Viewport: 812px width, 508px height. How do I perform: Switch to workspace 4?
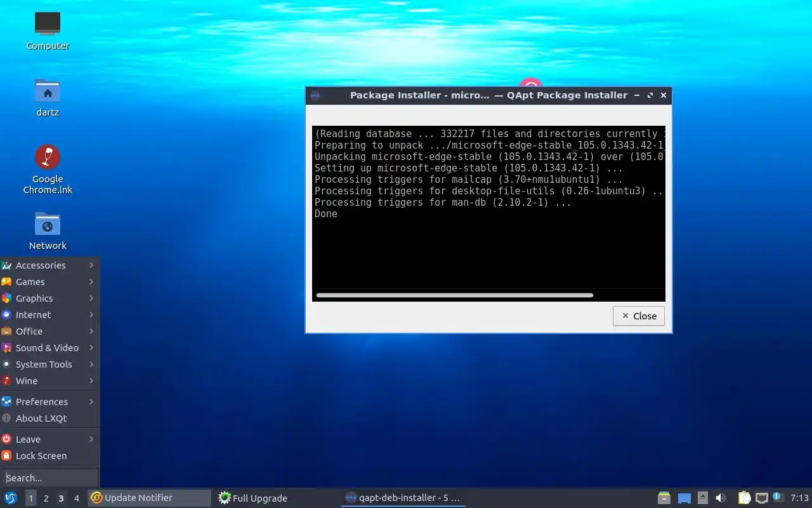click(77, 498)
